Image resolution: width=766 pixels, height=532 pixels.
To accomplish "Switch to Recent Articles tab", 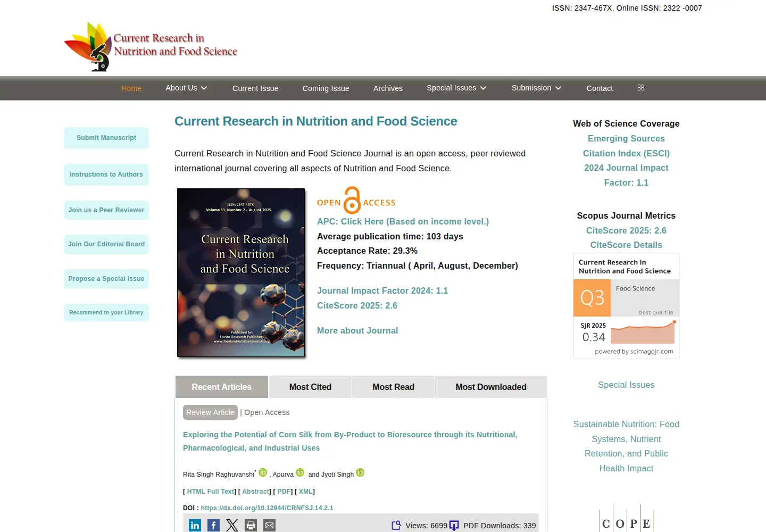I will [x=222, y=387].
